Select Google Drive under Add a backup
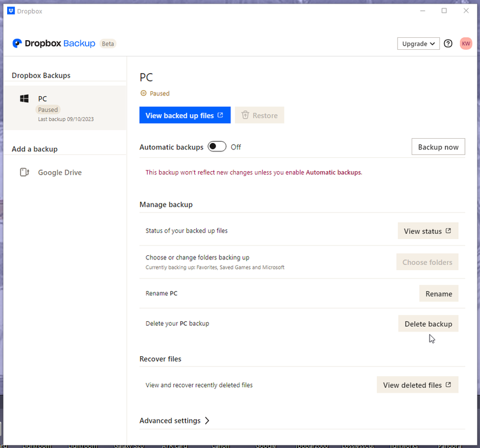480x448 pixels. (59, 172)
